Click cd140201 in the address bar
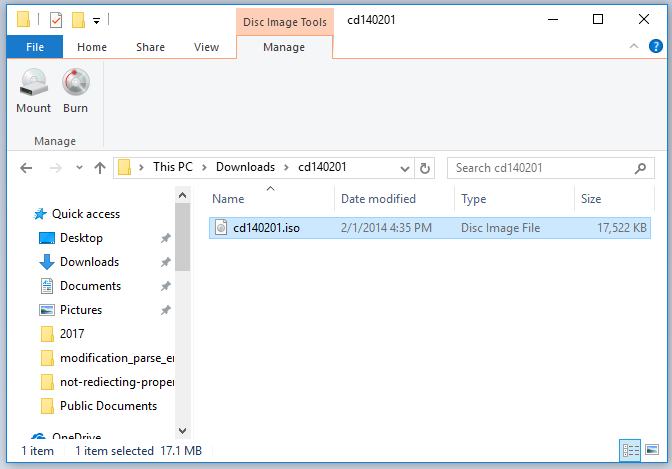This screenshot has width=672, height=469. pyautogui.click(x=322, y=167)
